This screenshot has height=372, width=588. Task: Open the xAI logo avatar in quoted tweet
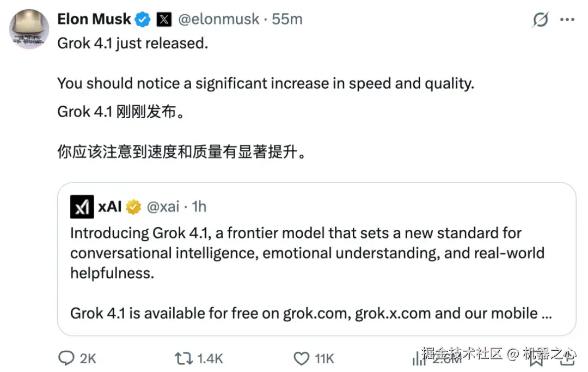pos(81,206)
